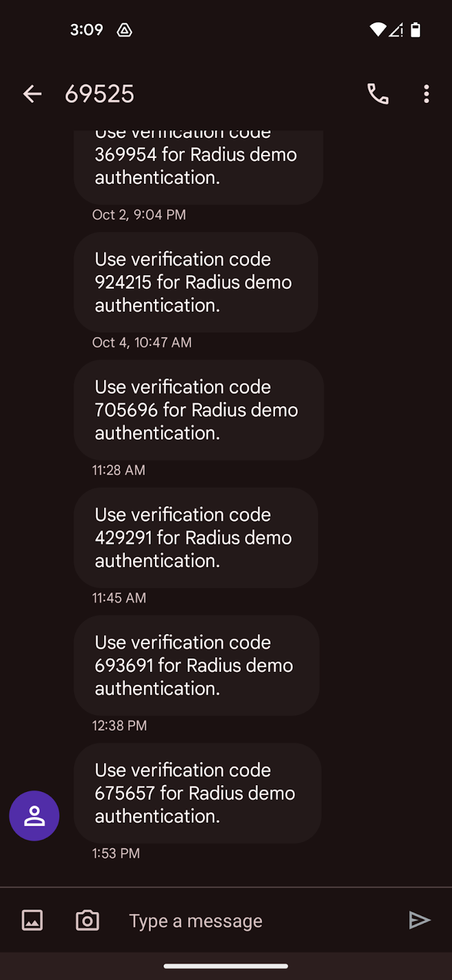Select the latest message with code 675657
This screenshot has width=452, height=980.
point(197,793)
